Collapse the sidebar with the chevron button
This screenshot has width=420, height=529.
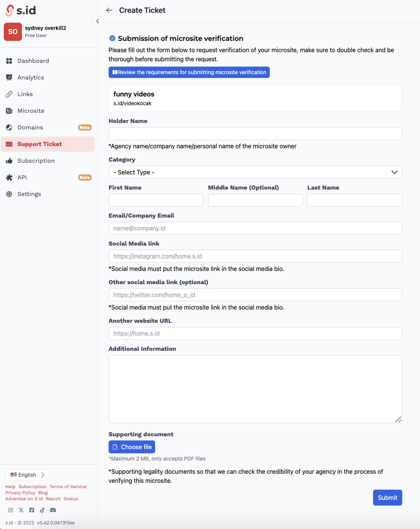[98, 21]
